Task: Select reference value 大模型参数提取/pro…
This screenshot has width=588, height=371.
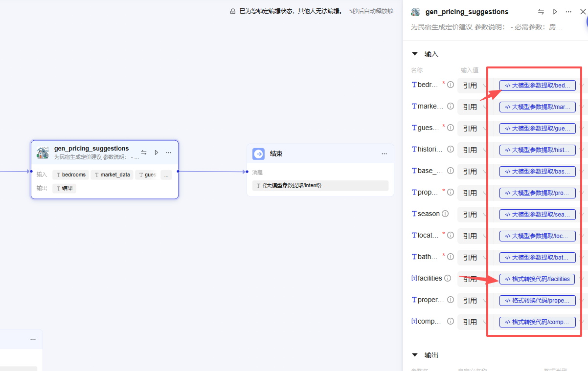Action: pyautogui.click(x=537, y=193)
